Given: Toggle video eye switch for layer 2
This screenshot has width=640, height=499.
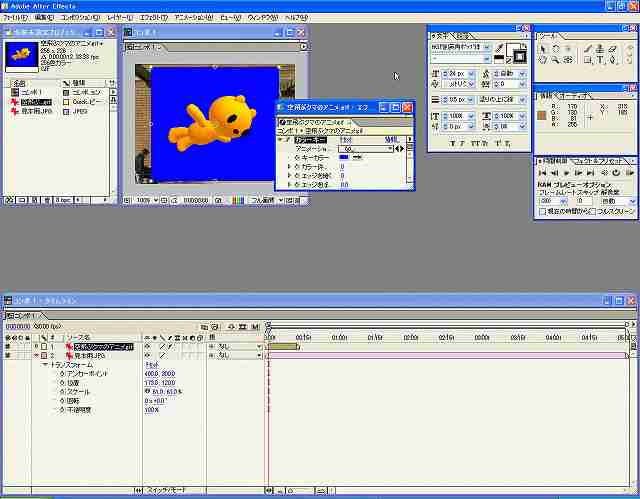Looking at the screenshot, I should [7, 356].
